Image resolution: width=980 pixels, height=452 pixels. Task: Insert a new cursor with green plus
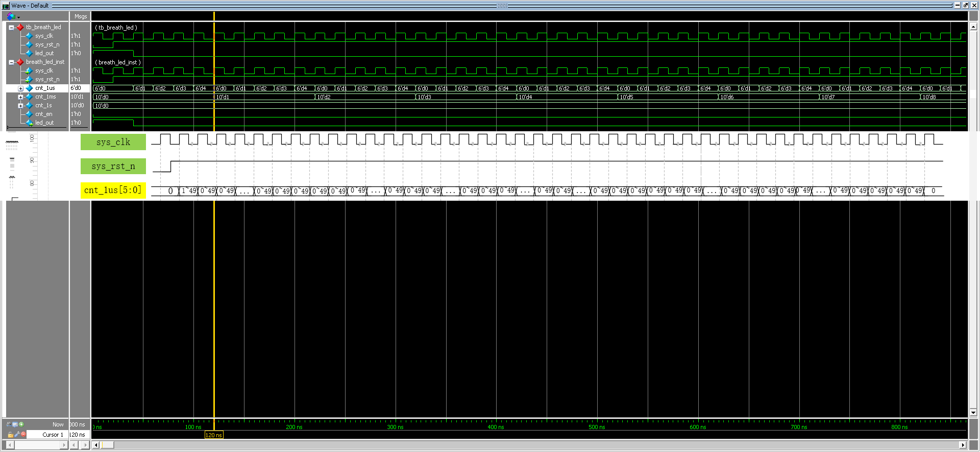point(21,424)
